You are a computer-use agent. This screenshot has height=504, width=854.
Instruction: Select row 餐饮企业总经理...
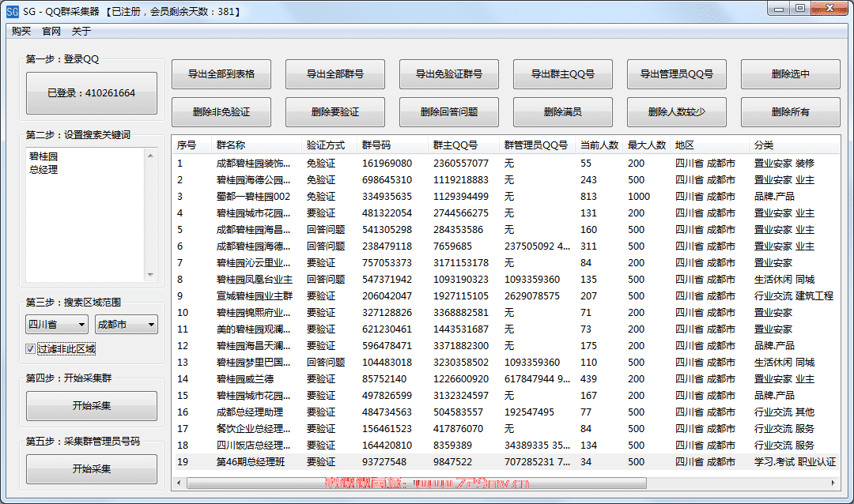click(507, 429)
